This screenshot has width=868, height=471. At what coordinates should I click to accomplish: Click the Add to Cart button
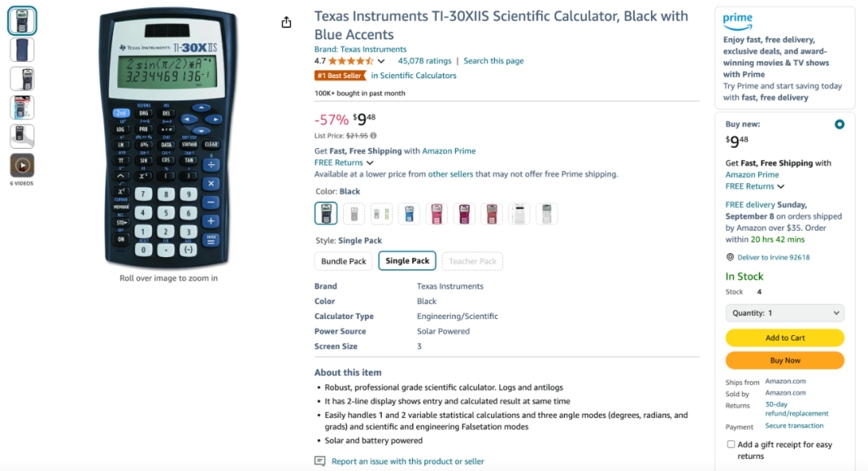[785, 338]
